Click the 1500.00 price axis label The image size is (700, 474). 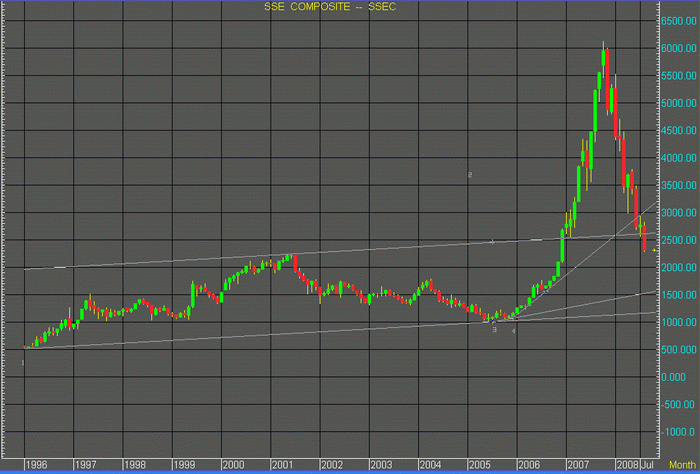point(679,295)
